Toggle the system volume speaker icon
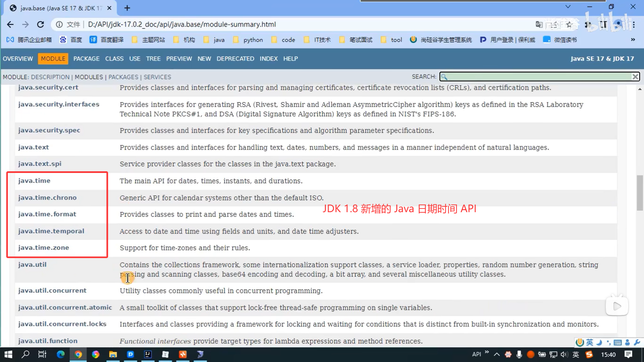This screenshot has height=362, width=644. (x=565, y=354)
